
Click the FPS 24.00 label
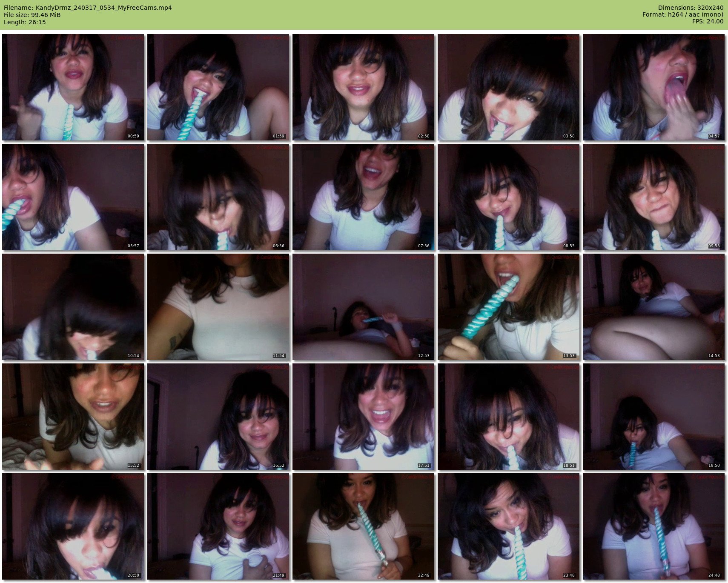tap(708, 21)
